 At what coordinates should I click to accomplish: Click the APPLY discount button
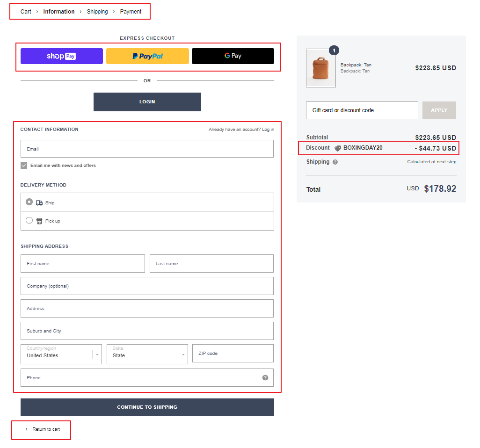(x=439, y=110)
